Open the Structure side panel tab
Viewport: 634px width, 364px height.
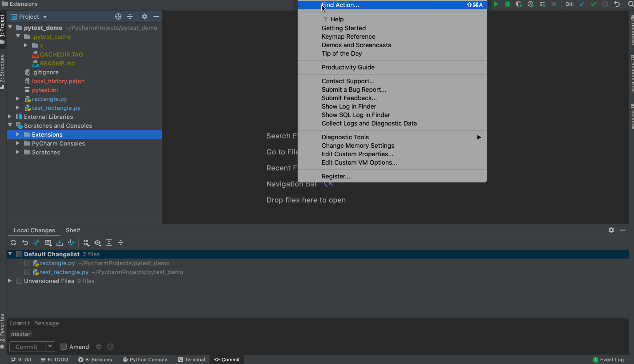click(x=3, y=71)
